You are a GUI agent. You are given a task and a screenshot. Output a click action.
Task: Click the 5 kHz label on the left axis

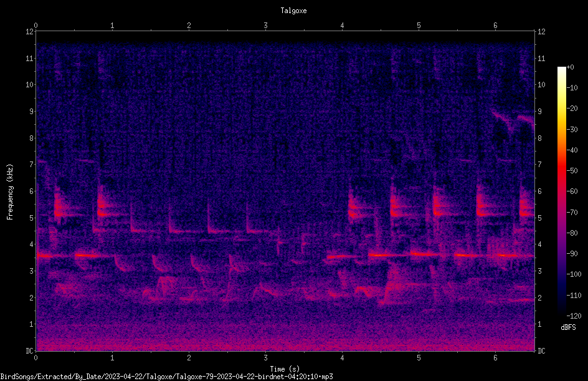(x=32, y=218)
